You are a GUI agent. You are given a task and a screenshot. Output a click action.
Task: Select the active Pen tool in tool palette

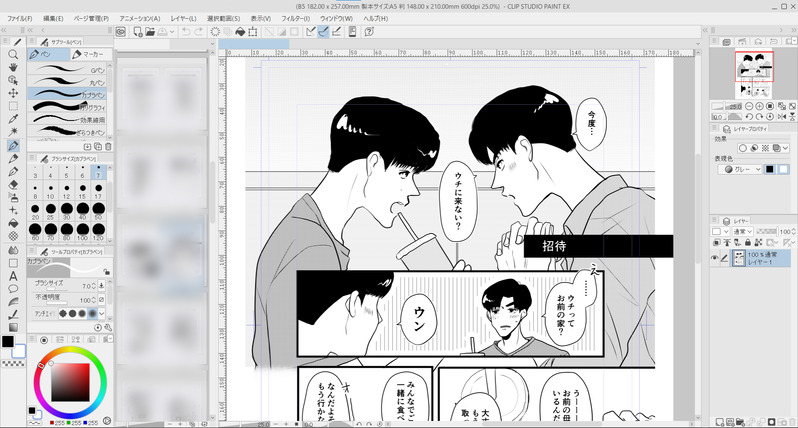pyautogui.click(x=13, y=146)
